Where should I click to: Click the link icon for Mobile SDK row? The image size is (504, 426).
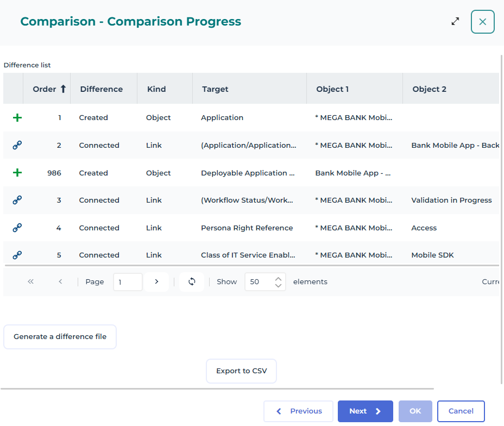tap(17, 255)
